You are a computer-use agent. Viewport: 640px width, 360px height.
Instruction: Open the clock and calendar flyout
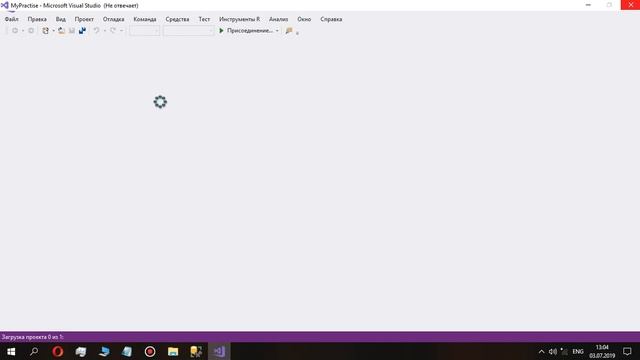pyautogui.click(x=602, y=351)
